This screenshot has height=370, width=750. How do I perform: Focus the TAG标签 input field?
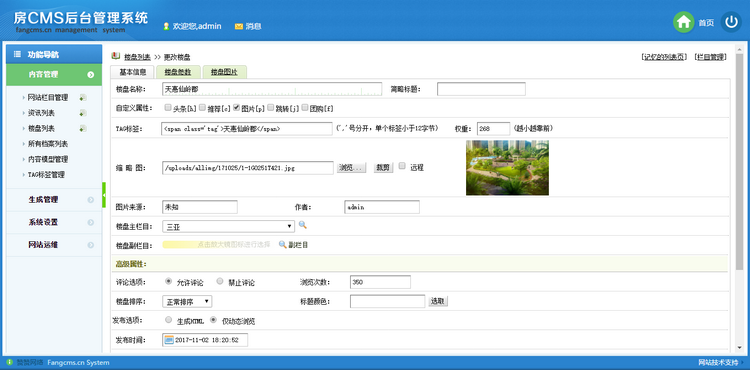click(247, 129)
